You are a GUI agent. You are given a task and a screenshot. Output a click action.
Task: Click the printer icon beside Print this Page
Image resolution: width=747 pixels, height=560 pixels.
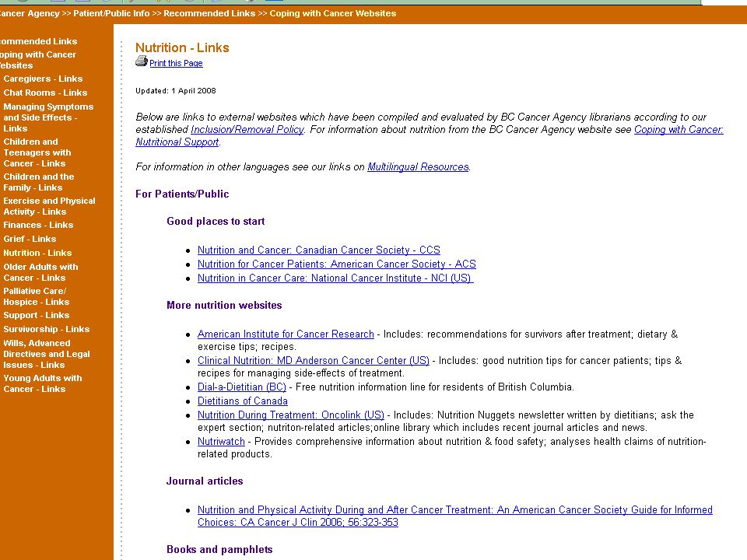[x=142, y=61]
